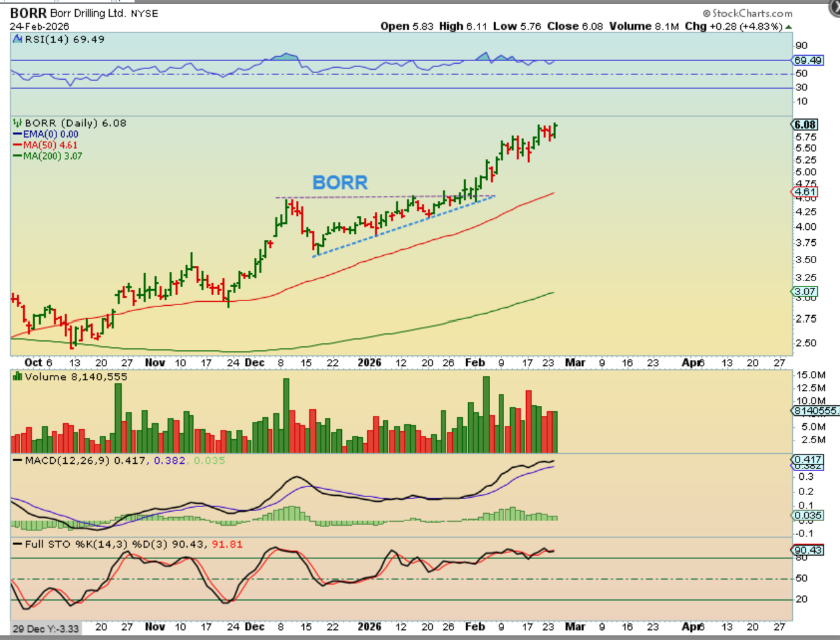This screenshot has width=840, height=640.
Task: Click the Mar label under the price chart
Action: (x=575, y=363)
